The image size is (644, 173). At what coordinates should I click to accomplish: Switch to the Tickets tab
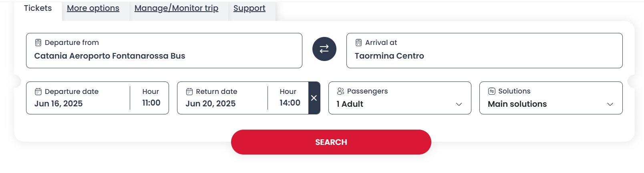pyautogui.click(x=38, y=8)
